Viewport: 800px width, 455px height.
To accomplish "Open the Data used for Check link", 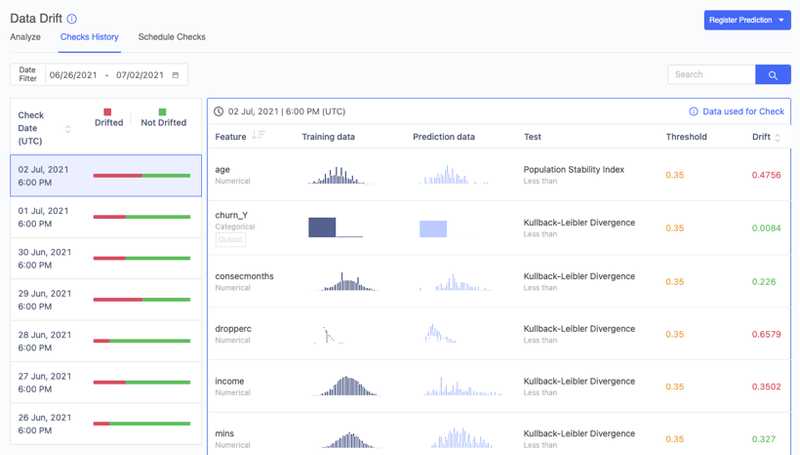I will (x=743, y=112).
